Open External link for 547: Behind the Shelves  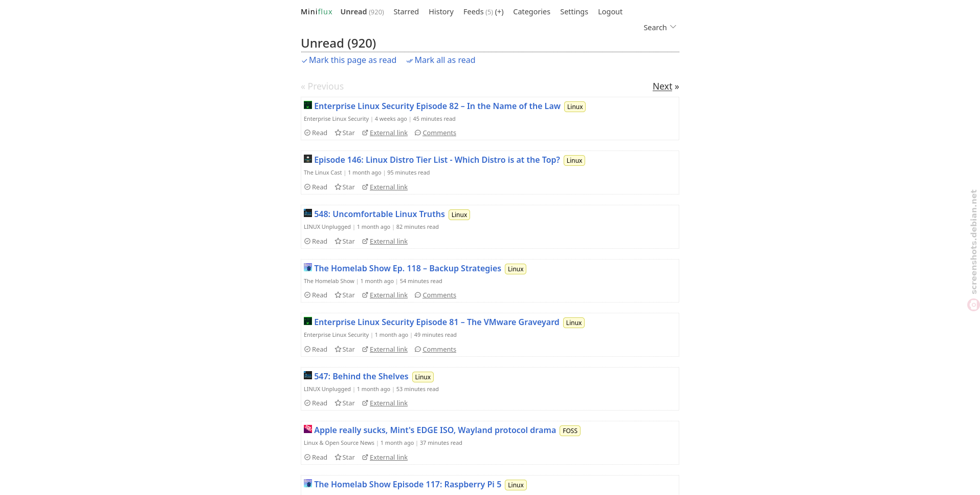(385, 403)
